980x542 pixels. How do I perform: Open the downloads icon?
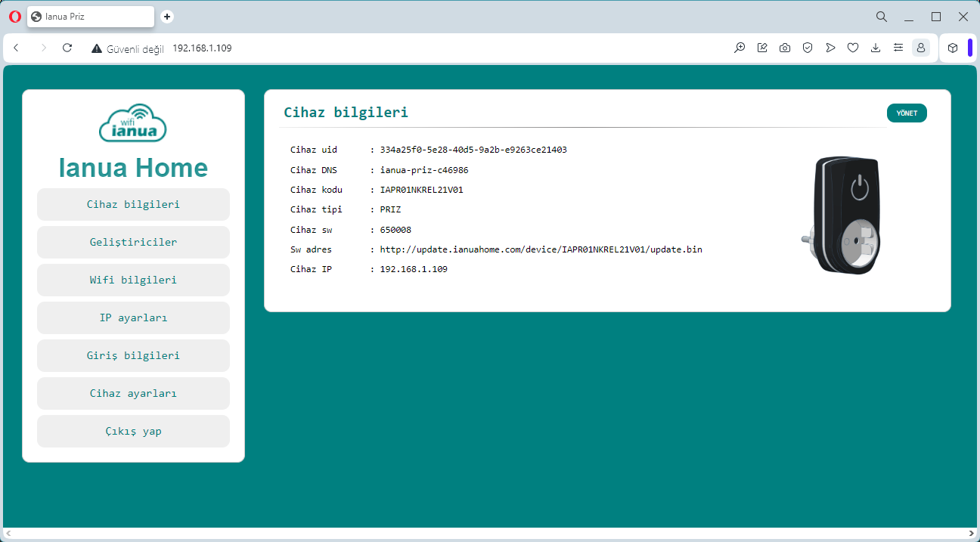[876, 48]
